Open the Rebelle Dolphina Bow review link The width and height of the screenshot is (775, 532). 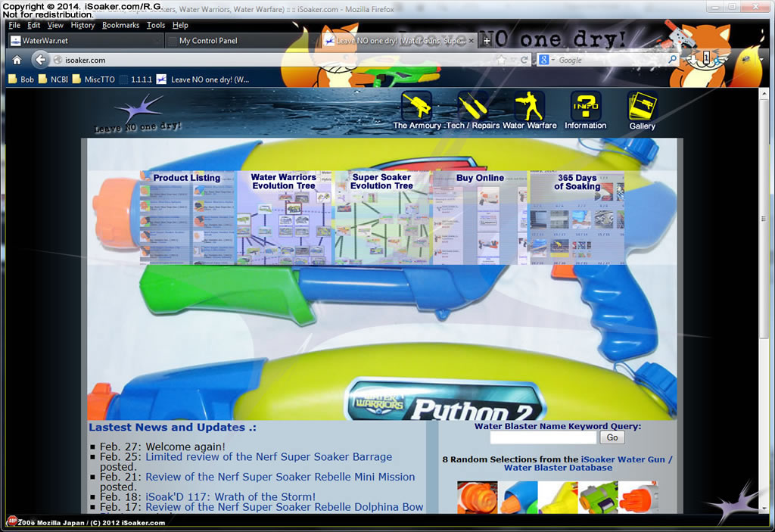click(x=285, y=507)
